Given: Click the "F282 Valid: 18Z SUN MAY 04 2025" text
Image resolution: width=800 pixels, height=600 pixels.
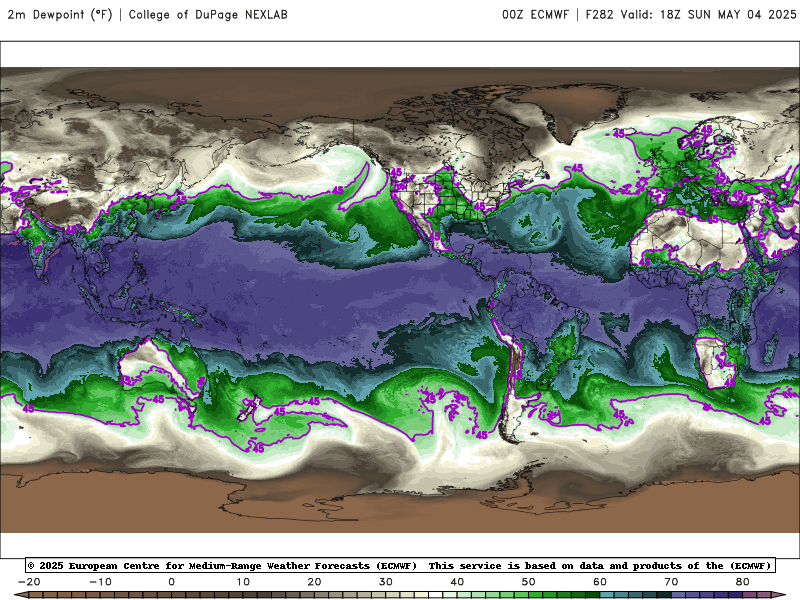Looking at the screenshot, I should pos(691,15).
